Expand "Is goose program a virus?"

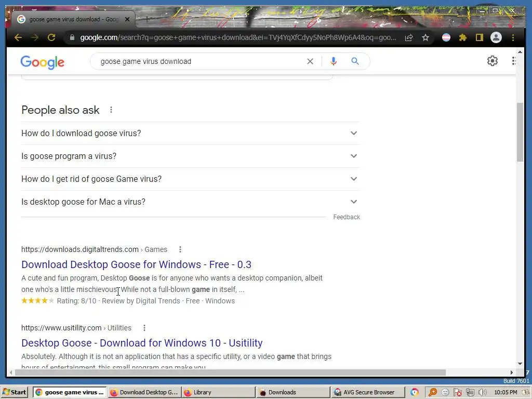[190, 156]
